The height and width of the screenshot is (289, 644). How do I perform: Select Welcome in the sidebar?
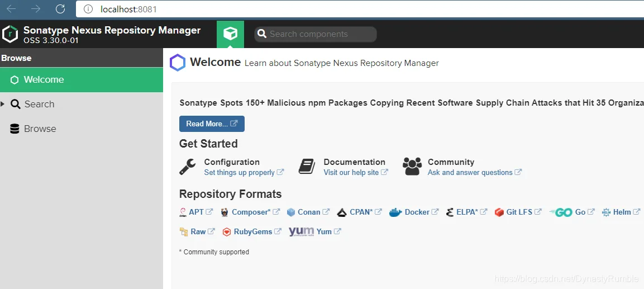82,80
